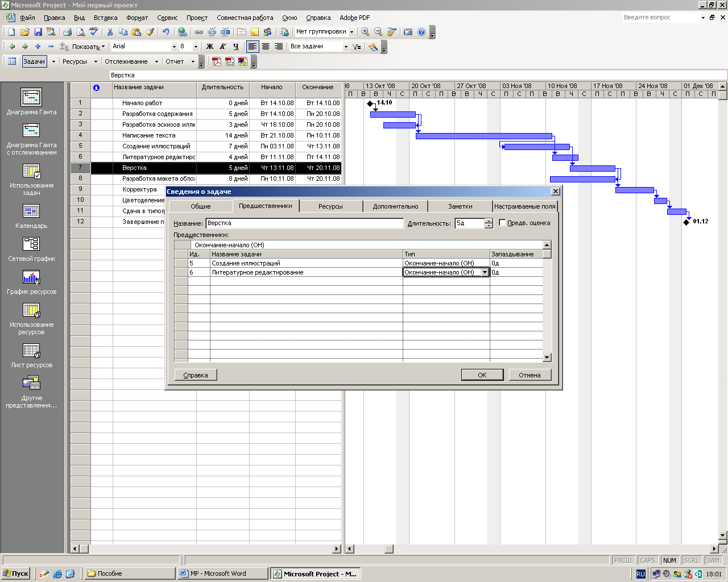Click the Split Task icon
The image size is (728, 582).
(225, 32)
